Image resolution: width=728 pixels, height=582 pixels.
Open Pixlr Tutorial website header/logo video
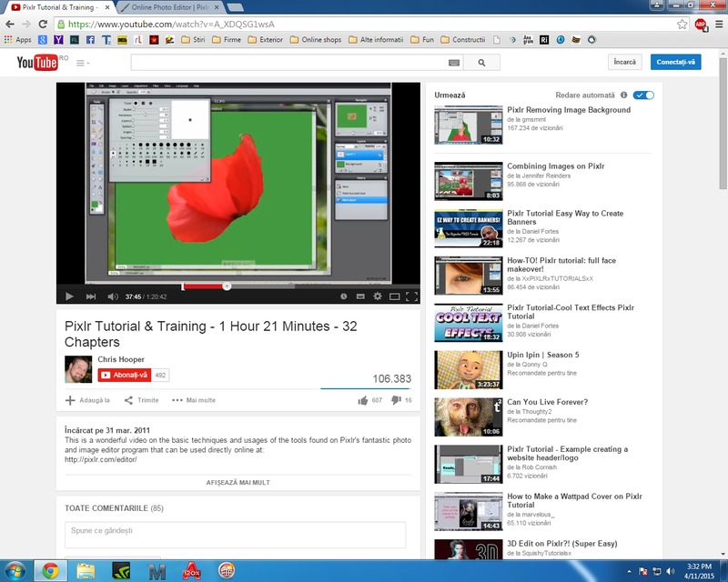pyautogui.click(x=567, y=454)
